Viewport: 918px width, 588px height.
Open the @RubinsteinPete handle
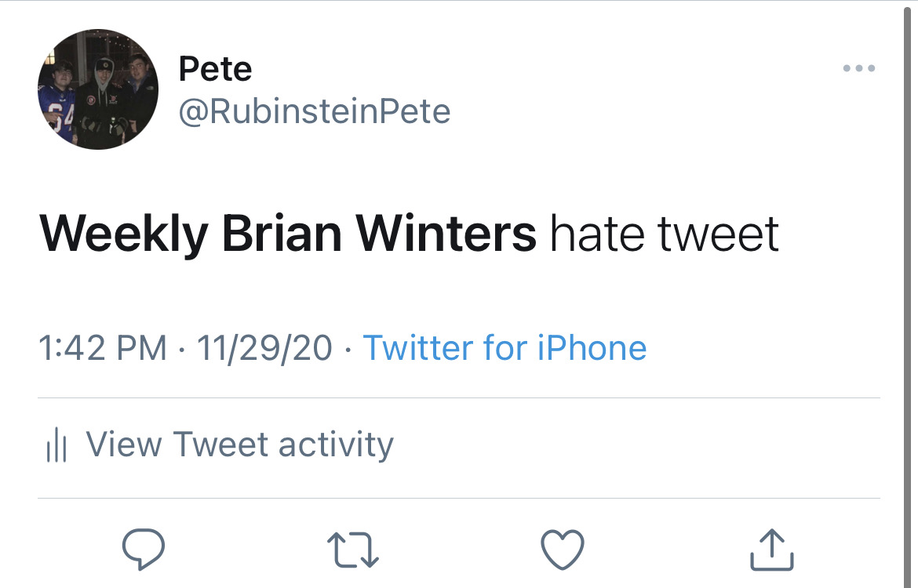click(315, 112)
